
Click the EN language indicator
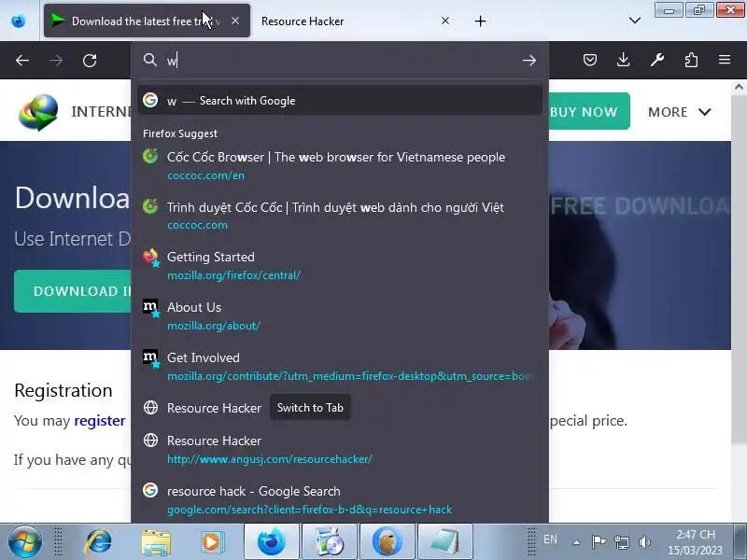(550, 539)
